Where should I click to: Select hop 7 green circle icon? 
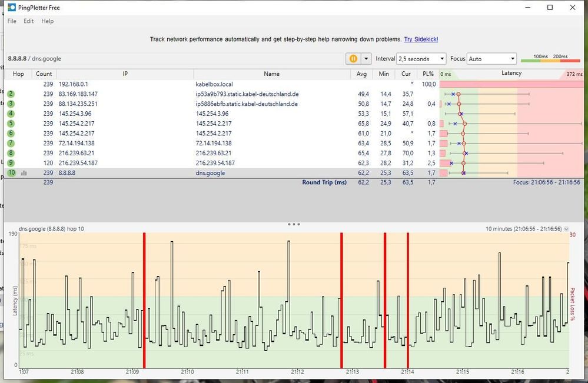tap(11, 143)
